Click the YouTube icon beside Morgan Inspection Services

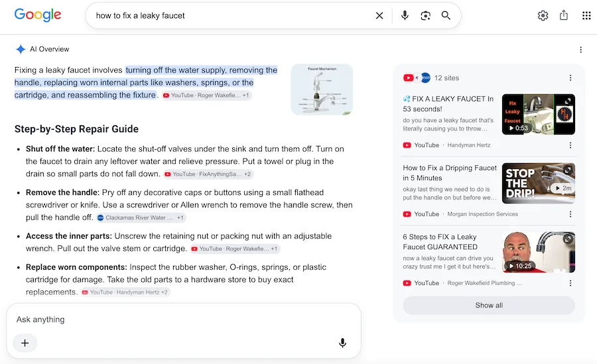(x=407, y=214)
